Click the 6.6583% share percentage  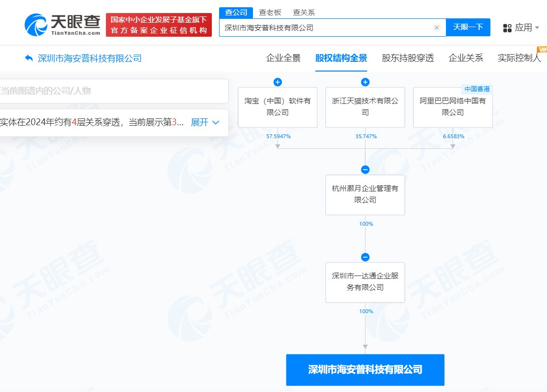tap(454, 136)
